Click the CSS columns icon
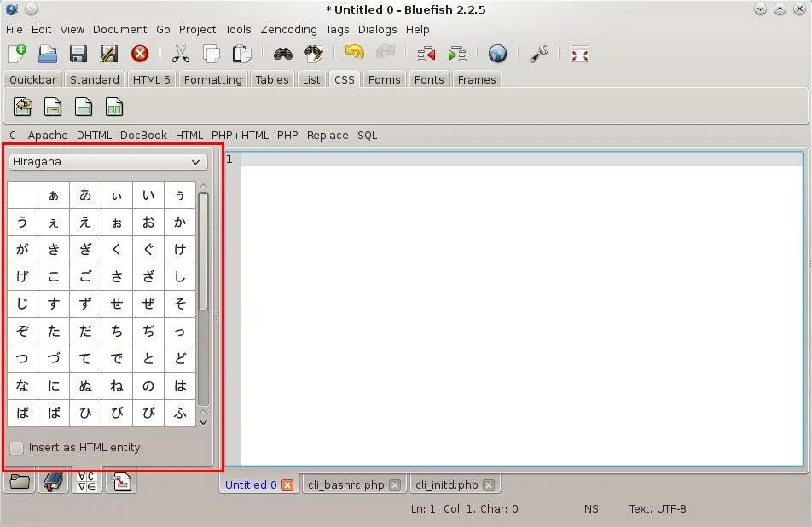This screenshot has height=527, width=812. tap(114, 107)
